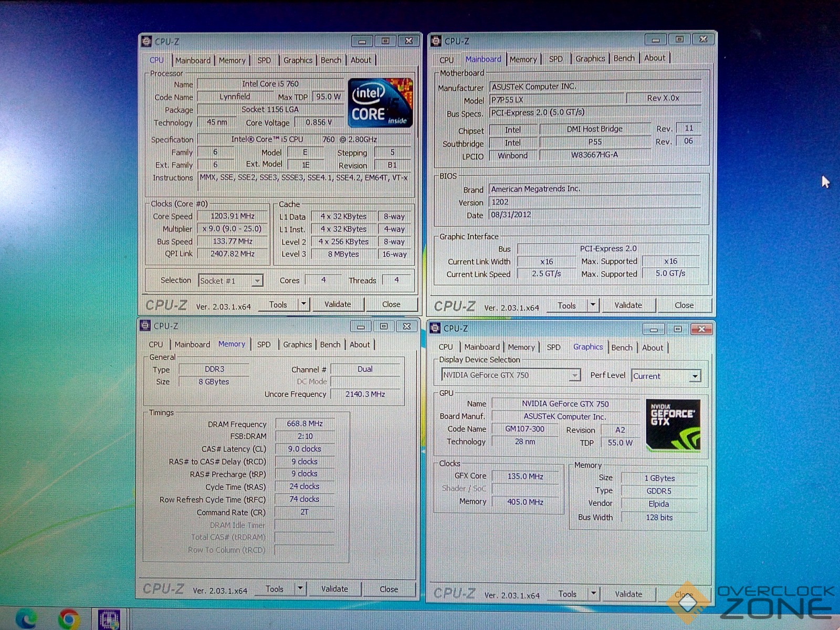Click Tools button in the CPU window

coord(278,304)
